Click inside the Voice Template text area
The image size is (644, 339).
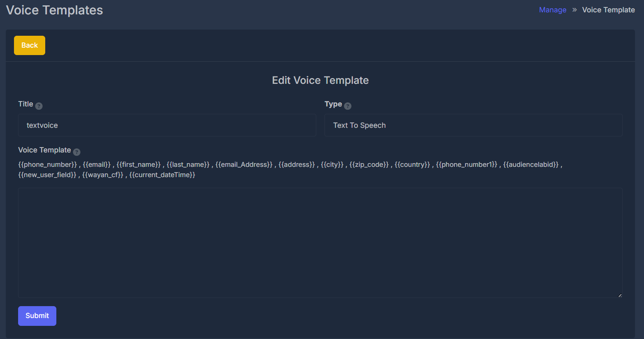(320, 242)
